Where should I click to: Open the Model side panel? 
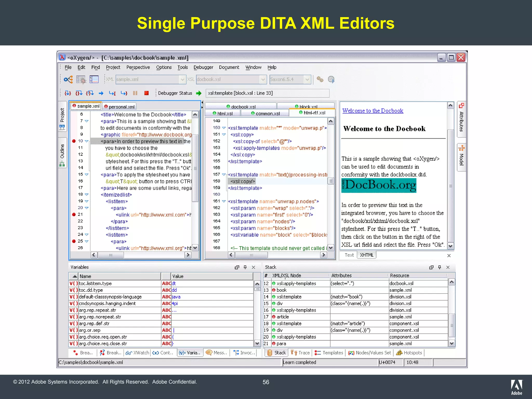pyautogui.click(x=461, y=157)
